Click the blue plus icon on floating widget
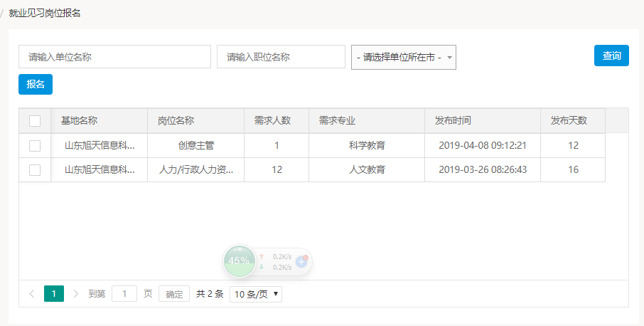The height and width of the screenshot is (326, 644). click(x=301, y=261)
